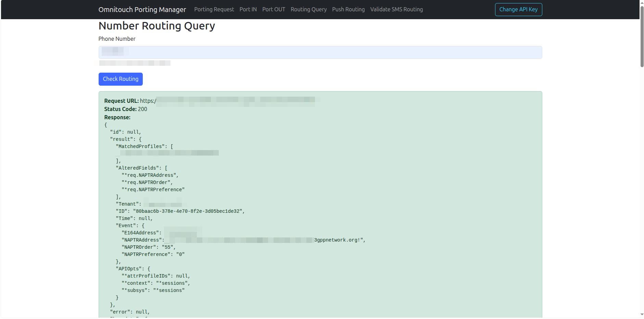Click the Number Routing Query heading

coord(157,26)
